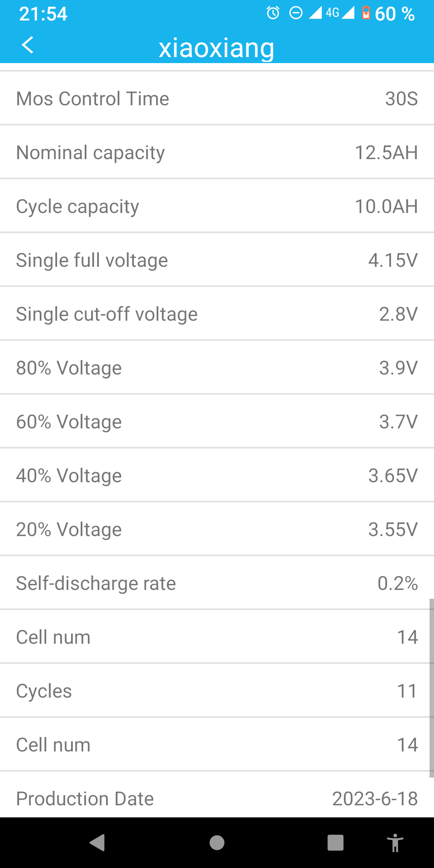
Task: Tap the alarm clock status icon
Action: [273, 13]
